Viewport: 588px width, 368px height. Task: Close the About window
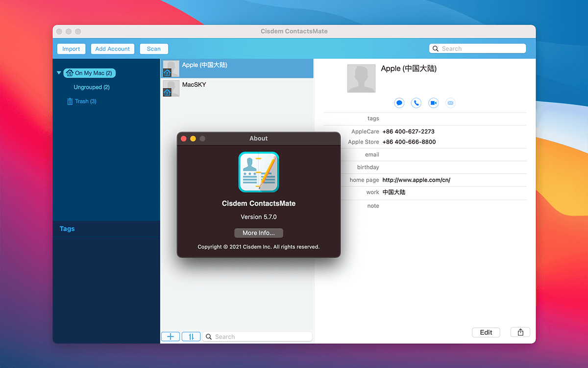point(184,139)
